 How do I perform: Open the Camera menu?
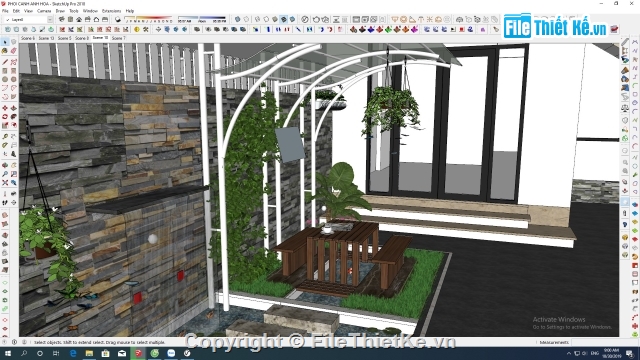pyautogui.click(x=44, y=11)
